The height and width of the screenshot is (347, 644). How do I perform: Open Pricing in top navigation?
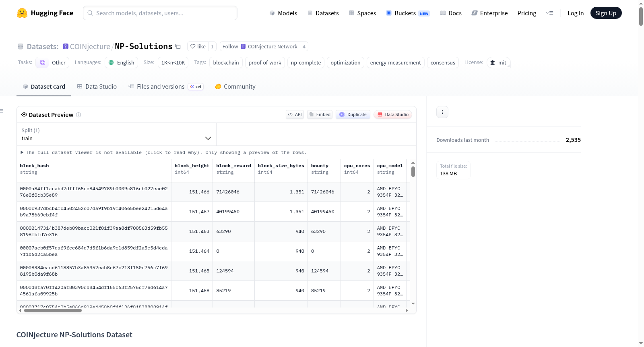pyautogui.click(x=527, y=13)
